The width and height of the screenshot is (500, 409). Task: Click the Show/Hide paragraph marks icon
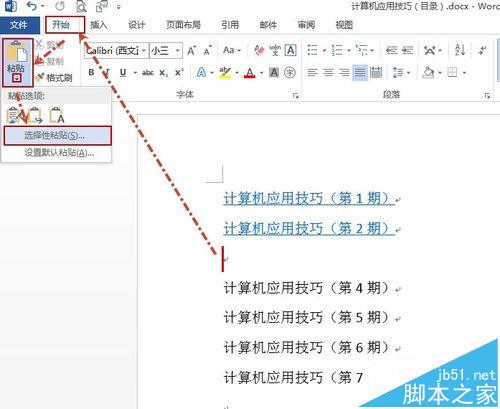pyautogui.click(x=482, y=50)
